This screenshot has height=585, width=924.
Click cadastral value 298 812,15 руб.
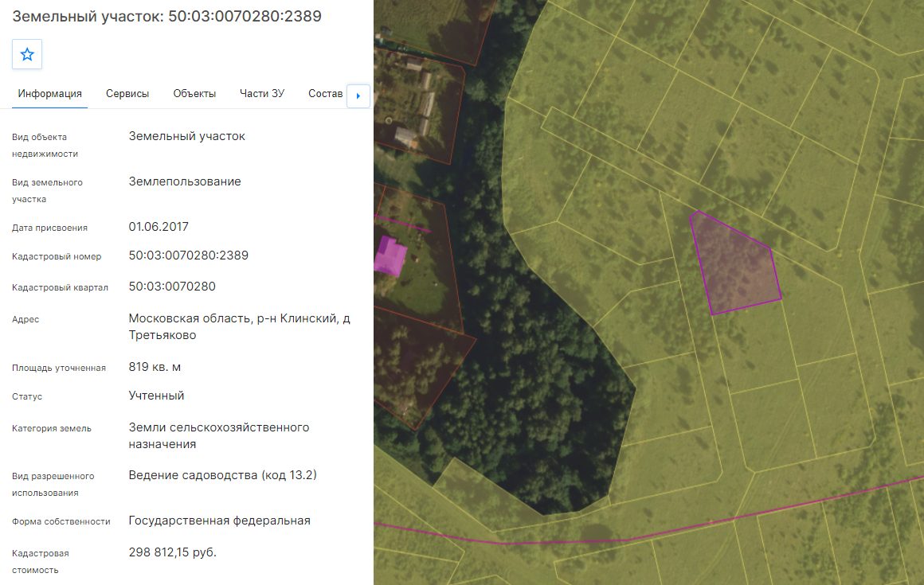(173, 552)
